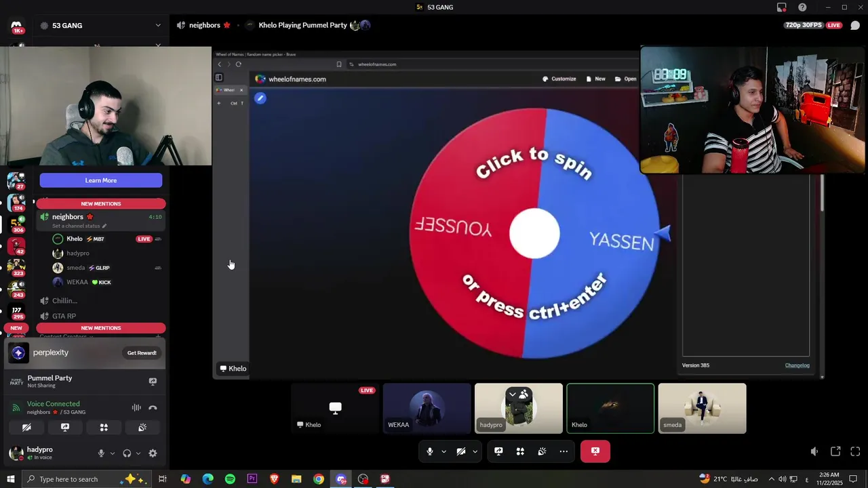Open noise suppression waveform icon
Image resolution: width=868 pixels, height=488 pixels.
tap(136, 407)
